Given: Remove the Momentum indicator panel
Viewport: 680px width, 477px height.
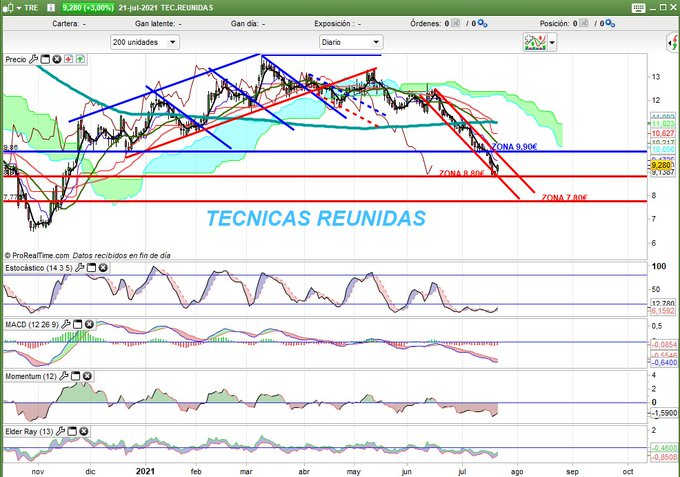Looking at the screenshot, I should [87, 376].
